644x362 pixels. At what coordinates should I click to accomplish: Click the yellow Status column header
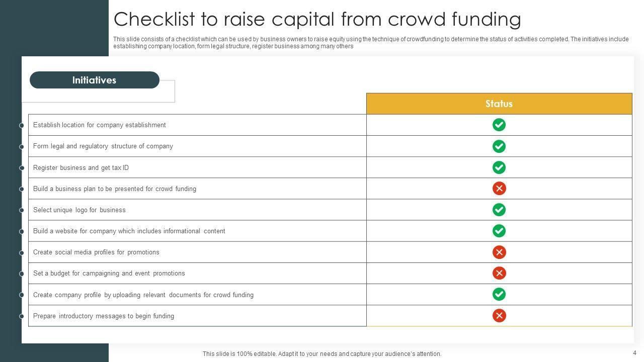[x=499, y=104]
